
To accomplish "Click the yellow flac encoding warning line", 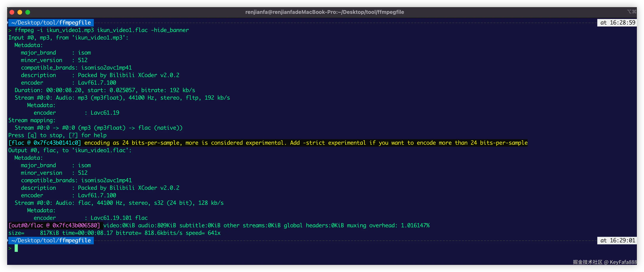I will (x=306, y=143).
